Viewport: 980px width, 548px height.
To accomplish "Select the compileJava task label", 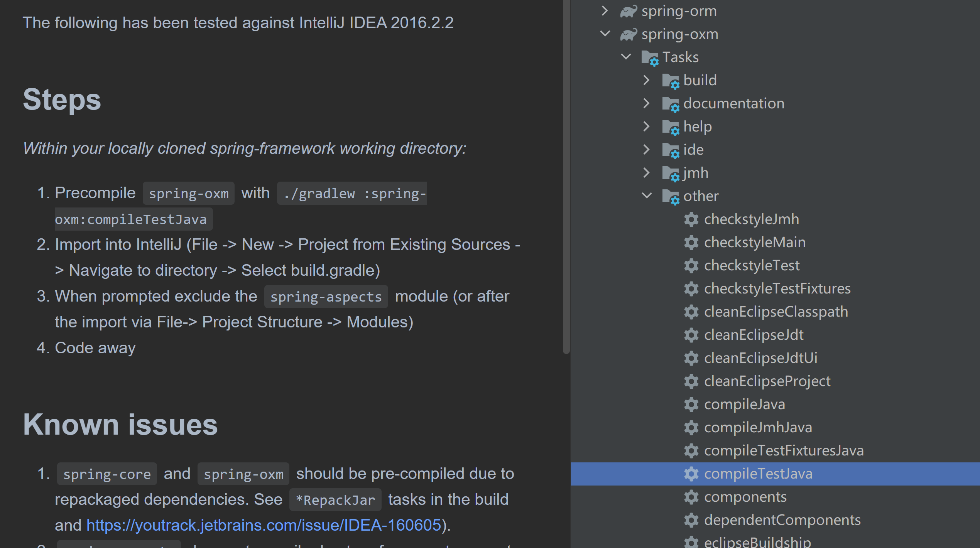I will (x=744, y=405).
